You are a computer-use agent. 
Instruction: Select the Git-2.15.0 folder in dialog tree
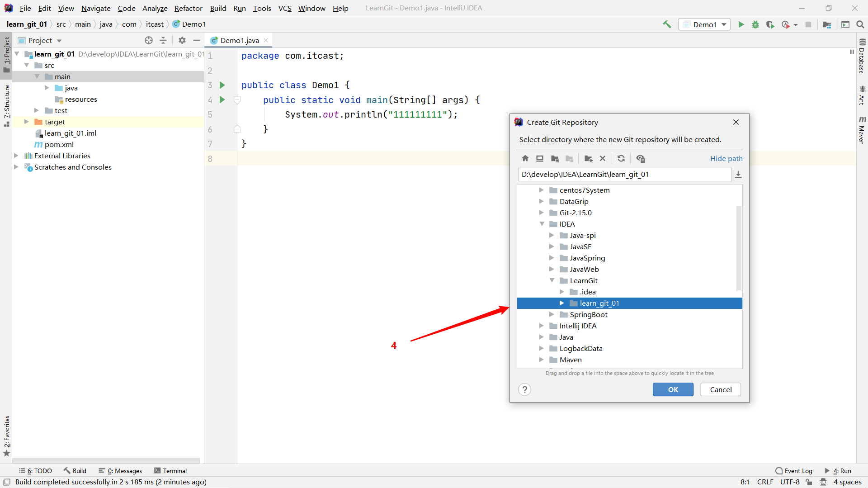pyautogui.click(x=575, y=213)
